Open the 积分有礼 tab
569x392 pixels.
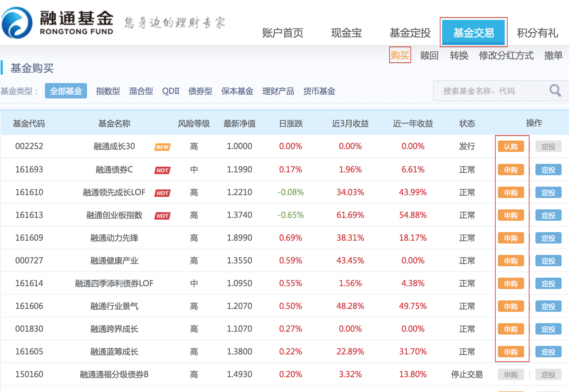537,33
